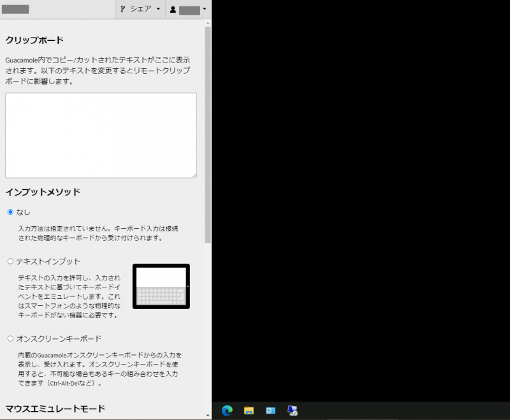Click the grayed-out connection name at the top left
This screenshot has width=510, height=420.
(x=15, y=10)
